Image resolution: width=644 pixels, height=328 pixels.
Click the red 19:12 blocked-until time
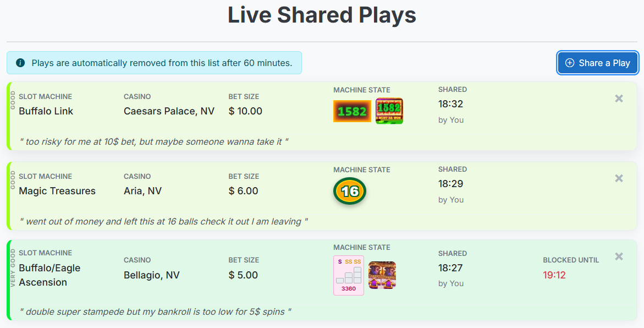pos(554,275)
